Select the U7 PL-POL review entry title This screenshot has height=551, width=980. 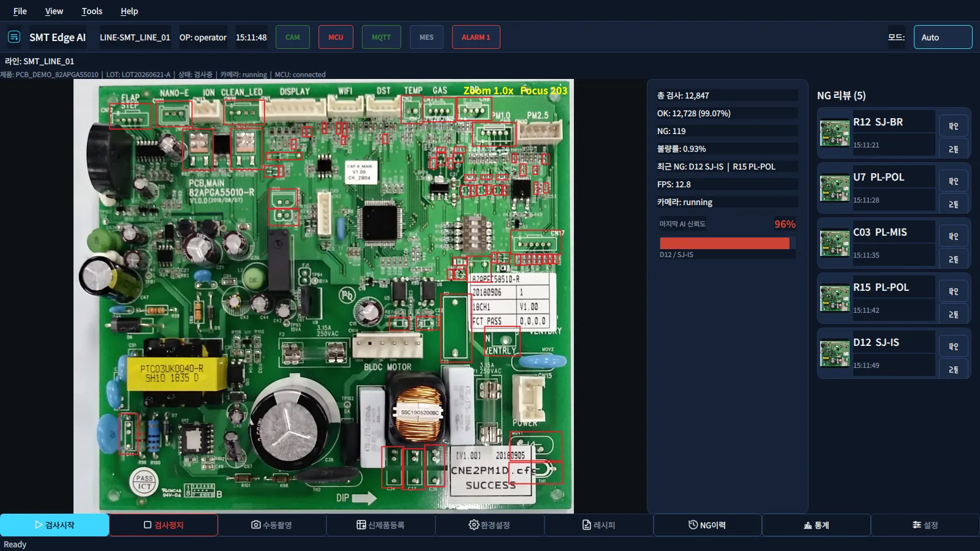(878, 177)
